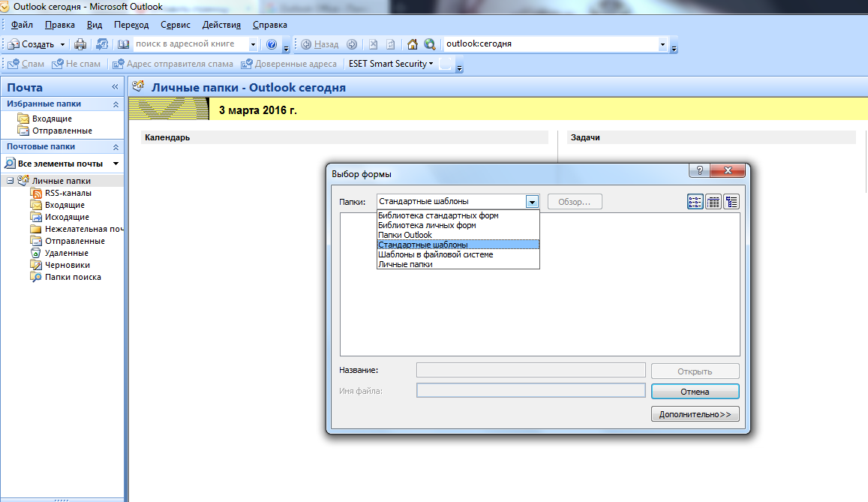Click the Название field in the dialog

click(531, 370)
